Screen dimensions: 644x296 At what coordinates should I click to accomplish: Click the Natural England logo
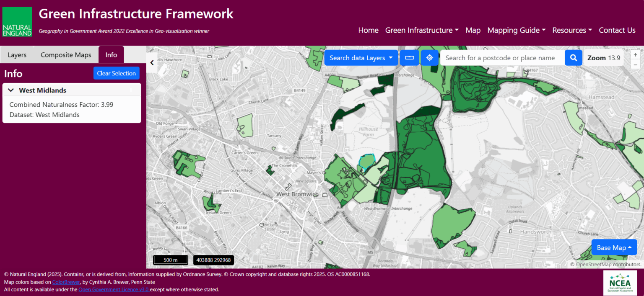pos(17,21)
